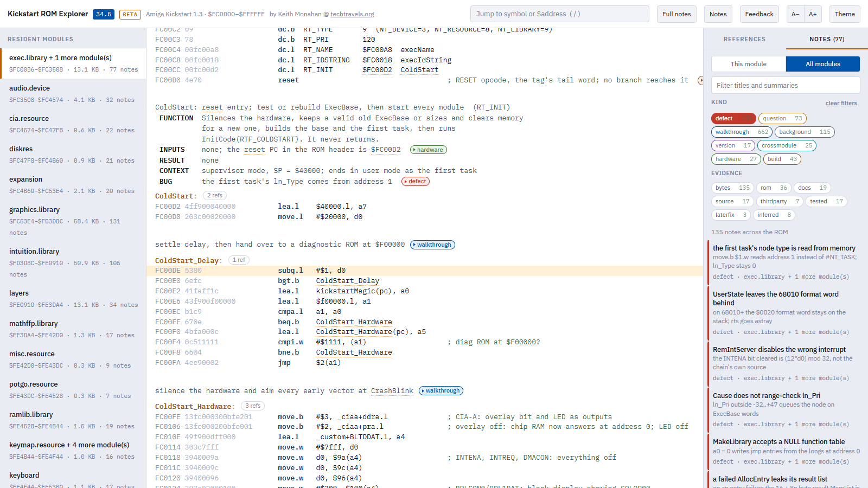Expand the walkthrough tag after diagnostic ROM line
This screenshot has height=488, width=868.
[432, 245]
